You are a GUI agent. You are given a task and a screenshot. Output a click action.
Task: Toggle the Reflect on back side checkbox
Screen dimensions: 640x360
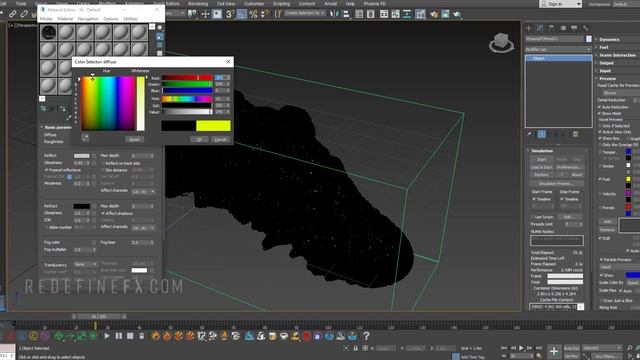pyautogui.click(x=103, y=163)
